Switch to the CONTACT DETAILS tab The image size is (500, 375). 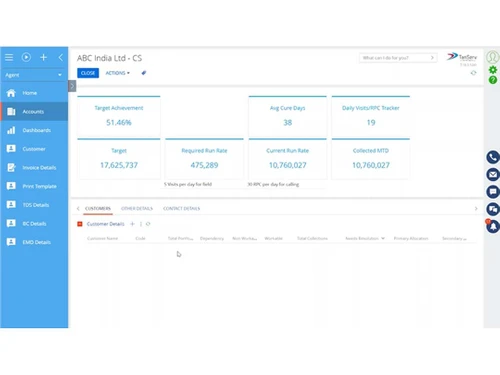[x=182, y=209]
